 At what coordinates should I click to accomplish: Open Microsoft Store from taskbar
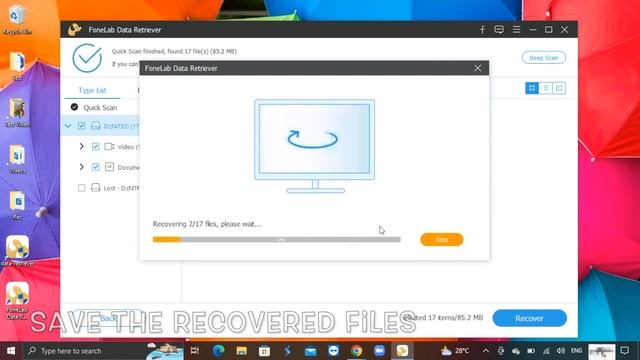pyautogui.click(x=264, y=351)
